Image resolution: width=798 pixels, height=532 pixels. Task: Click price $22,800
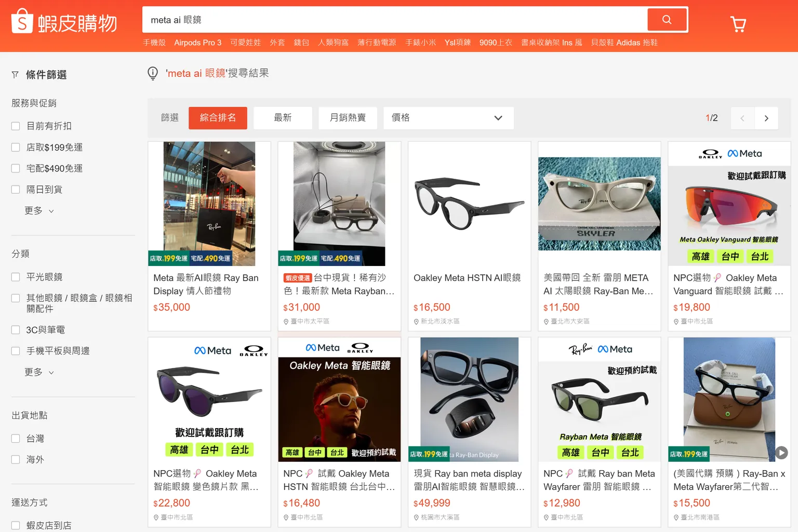172,503
